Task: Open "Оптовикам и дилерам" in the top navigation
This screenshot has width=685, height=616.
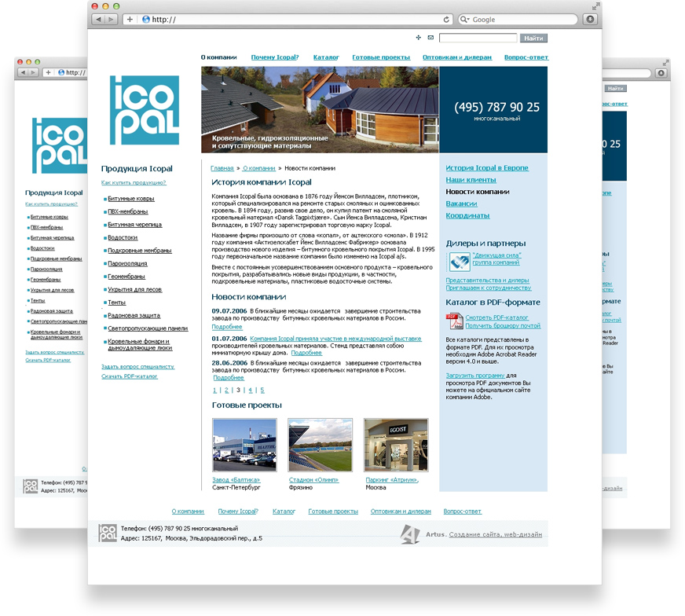Action: coord(457,57)
